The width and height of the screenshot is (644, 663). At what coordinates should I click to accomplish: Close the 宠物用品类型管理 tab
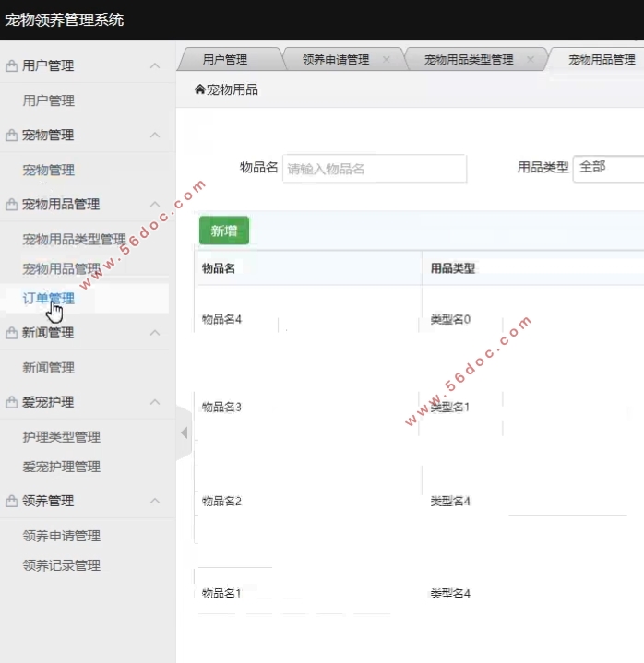pyautogui.click(x=531, y=60)
